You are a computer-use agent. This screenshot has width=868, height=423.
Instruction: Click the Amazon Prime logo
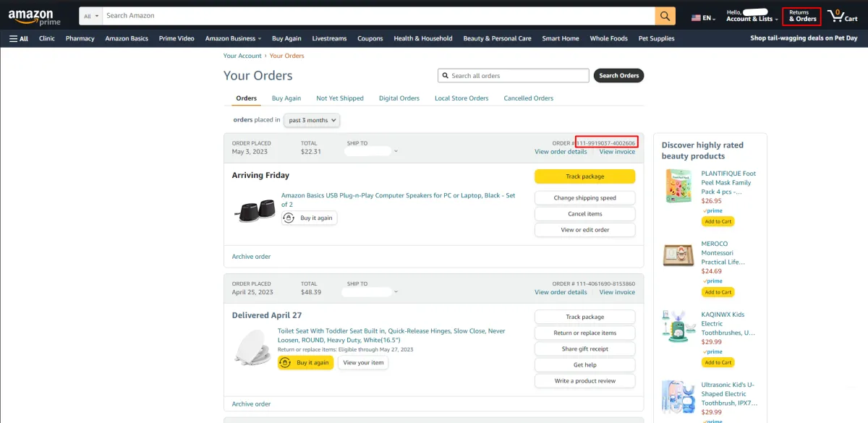pyautogui.click(x=35, y=16)
